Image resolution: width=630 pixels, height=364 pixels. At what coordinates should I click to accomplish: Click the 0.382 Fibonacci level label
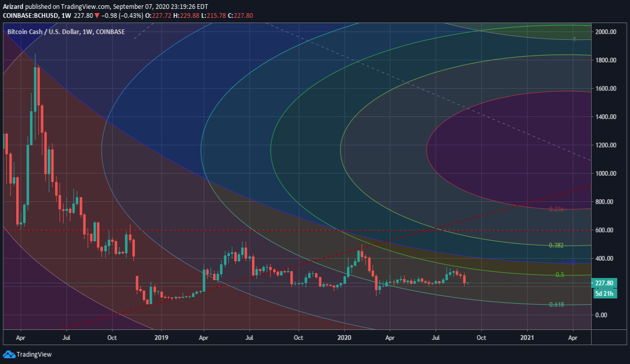(556, 245)
